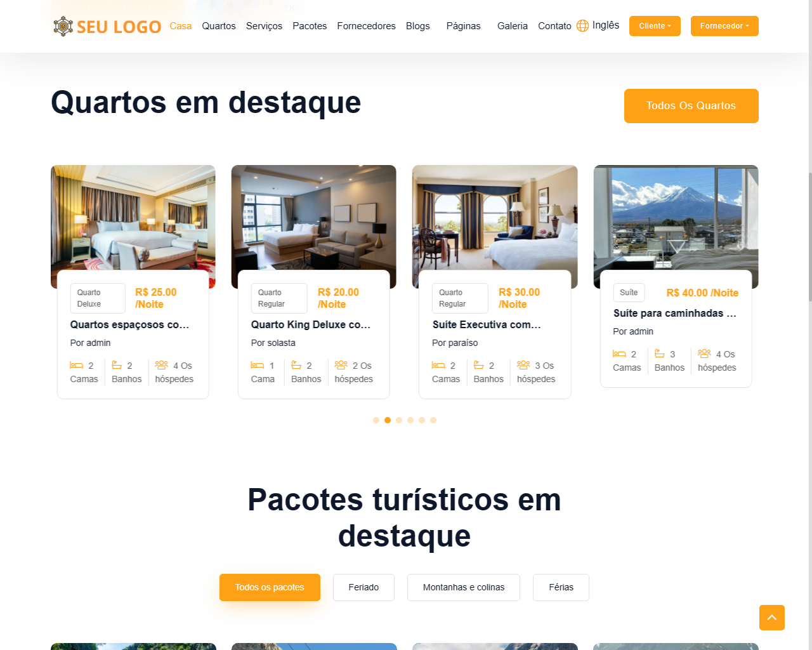Screen dimensions: 812x650
Task: Select the third carousel pagination dot
Action: (x=399, y=420)
